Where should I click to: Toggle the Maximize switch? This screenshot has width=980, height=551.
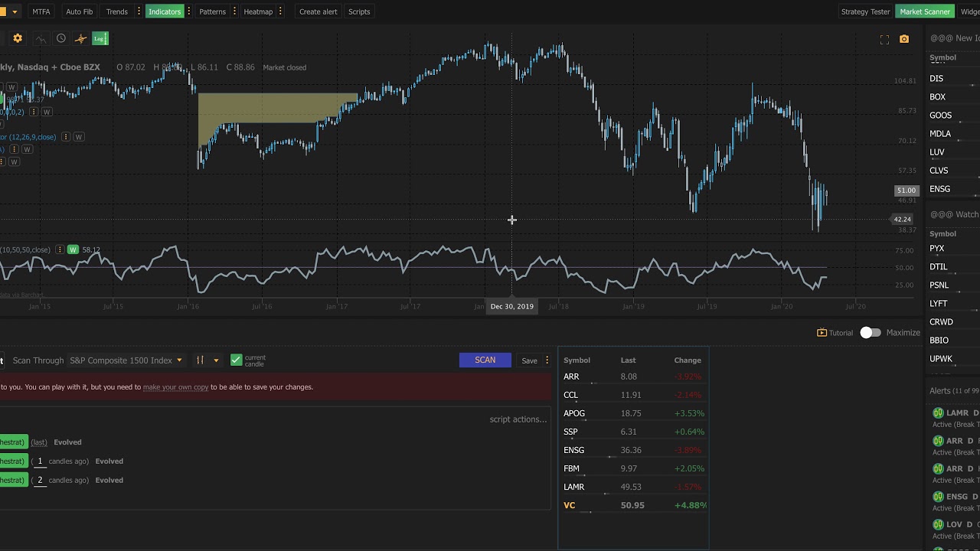[x=871, y=332]
